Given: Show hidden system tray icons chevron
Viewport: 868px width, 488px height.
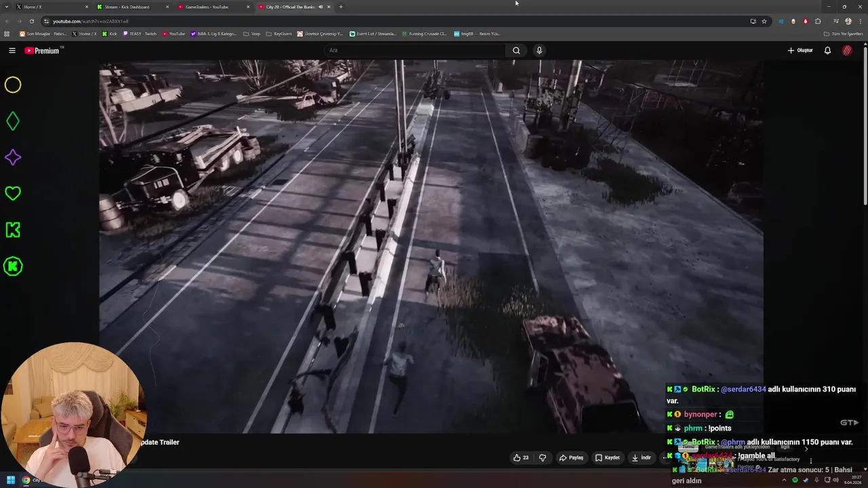Looking at the screenshot, I should (785, 480).
